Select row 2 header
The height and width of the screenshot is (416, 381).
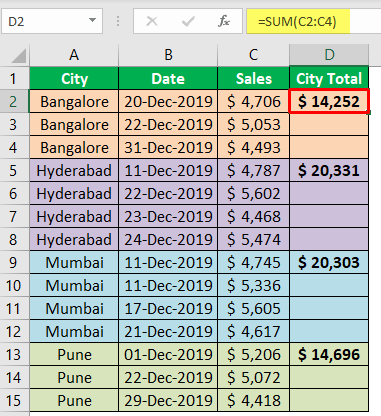(x=14, y=102)
